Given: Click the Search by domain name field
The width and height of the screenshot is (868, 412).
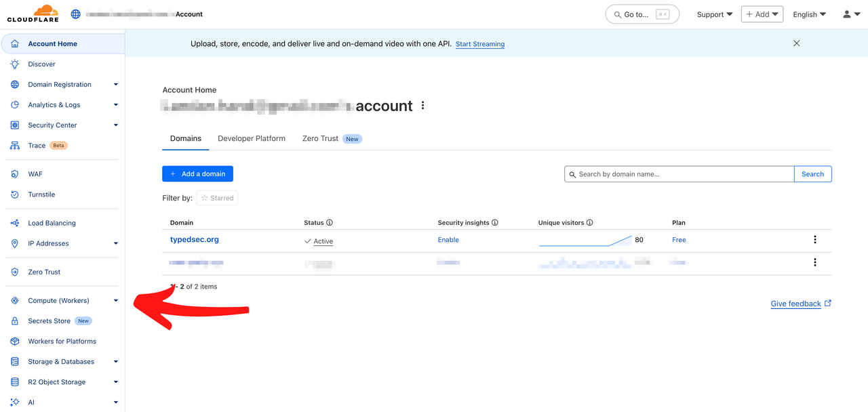Looking at the screenshot, I should coord(679,174).
